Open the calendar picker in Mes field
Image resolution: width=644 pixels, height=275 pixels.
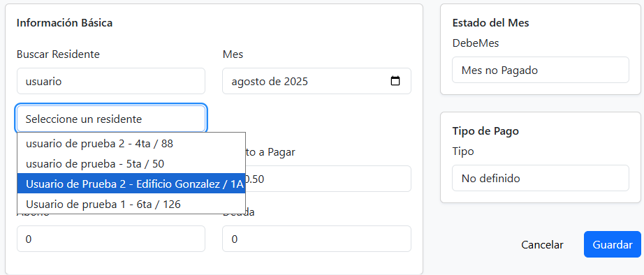[x=395, y=81]
